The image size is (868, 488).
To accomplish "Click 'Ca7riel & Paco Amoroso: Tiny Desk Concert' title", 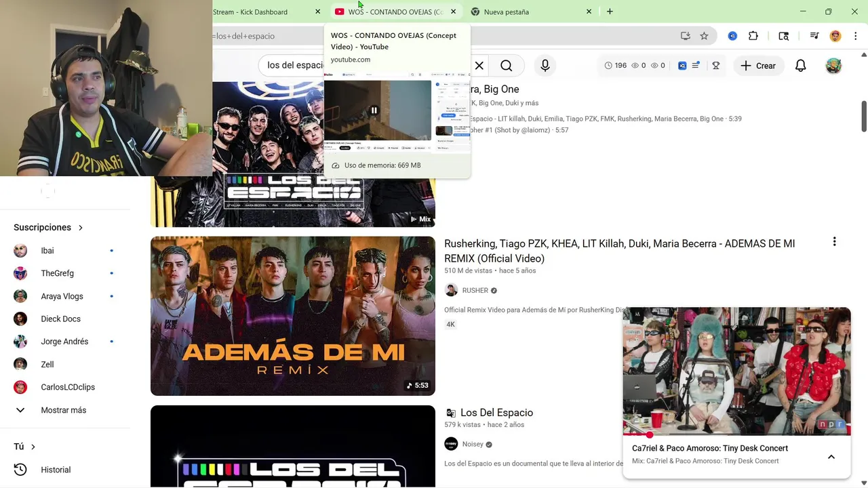I will tap(710, 448).
